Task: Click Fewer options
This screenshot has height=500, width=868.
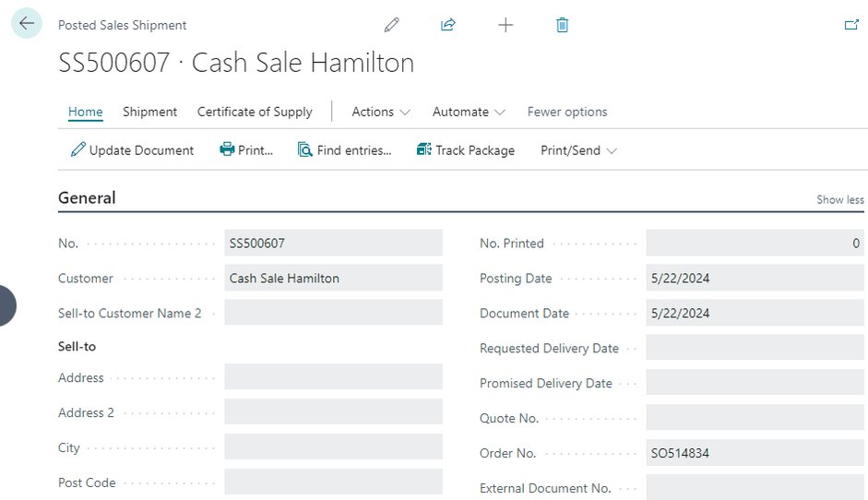Action: (x=567, y=112)
